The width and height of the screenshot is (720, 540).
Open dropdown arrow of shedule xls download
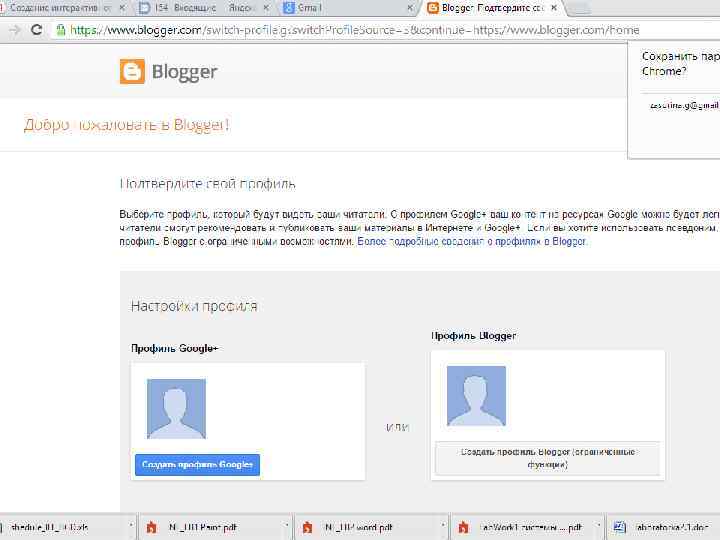point(130,525)
